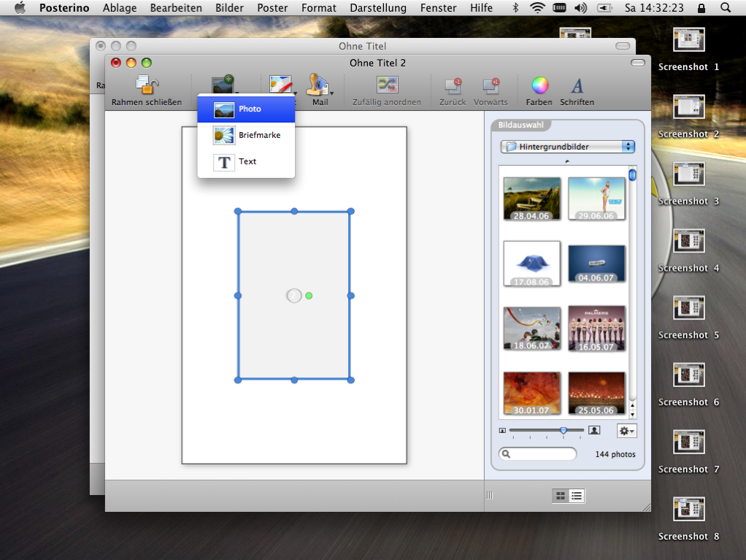The image size is (746, 560).
Task: Open the Poster menu
Action: pyautogui.click(x=272, y=7)
